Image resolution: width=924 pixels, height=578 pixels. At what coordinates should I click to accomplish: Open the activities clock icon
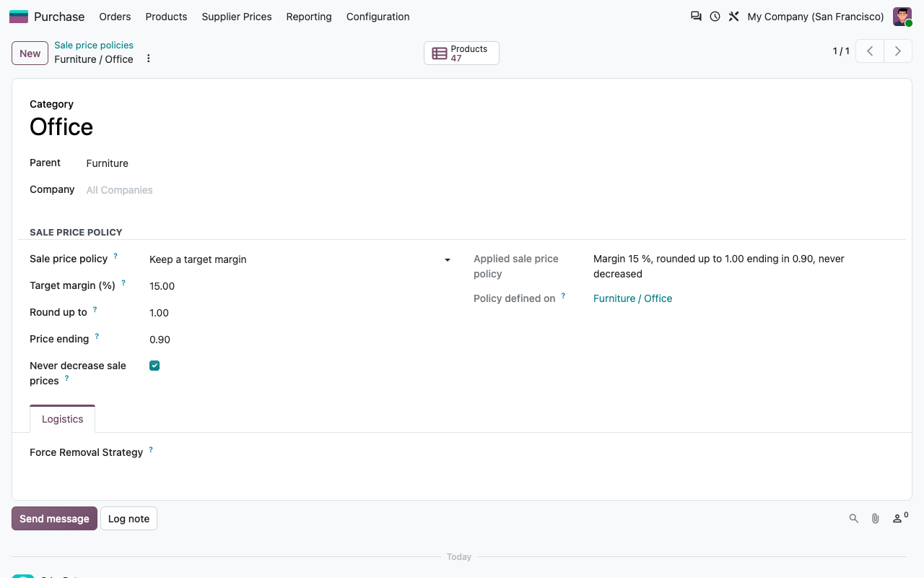715,16
